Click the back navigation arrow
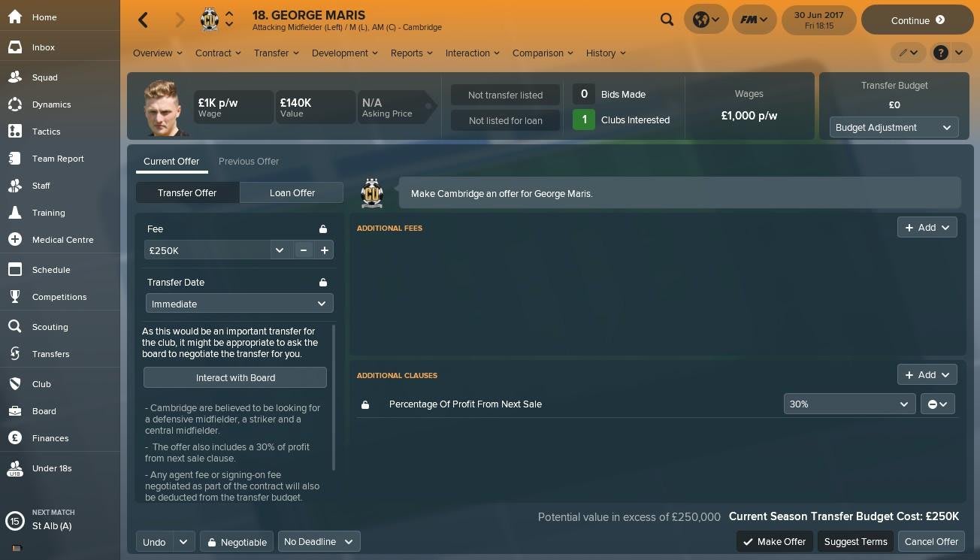This screenshot has width=980, height=560. [143, 20]
